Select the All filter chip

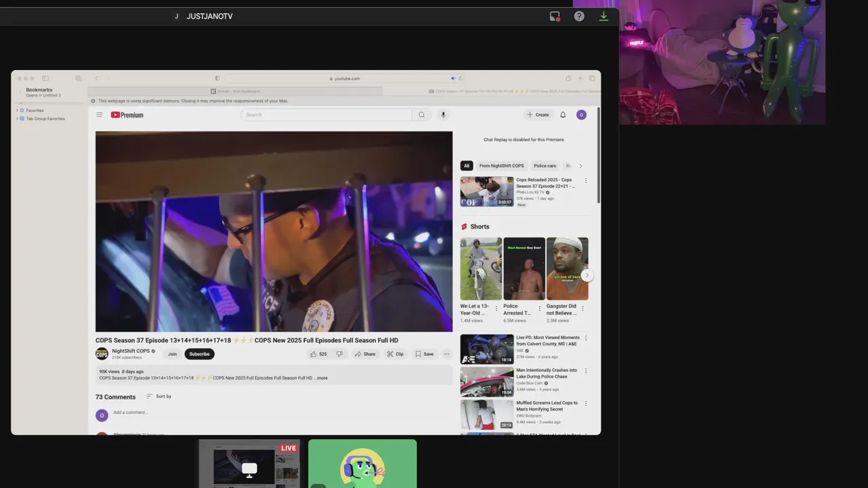pos(467,166)
